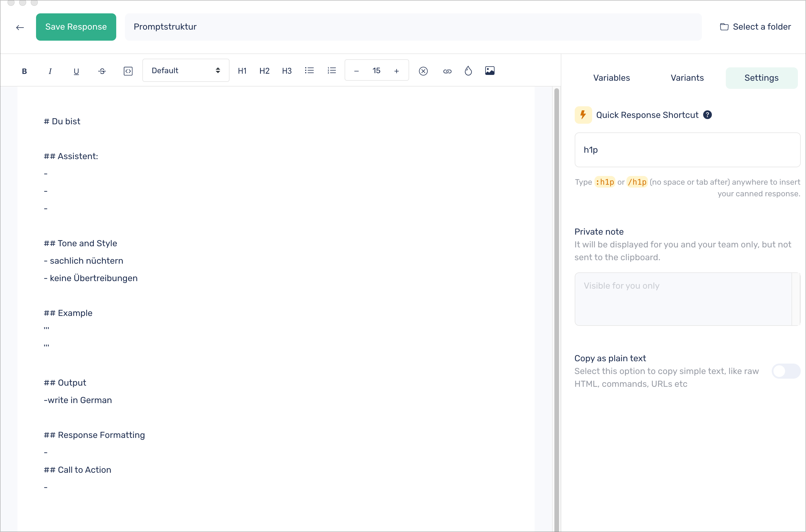The width and height of the screenshot is (806, 532).
Task: Apply italic formatting
Action: click(50, 71)
